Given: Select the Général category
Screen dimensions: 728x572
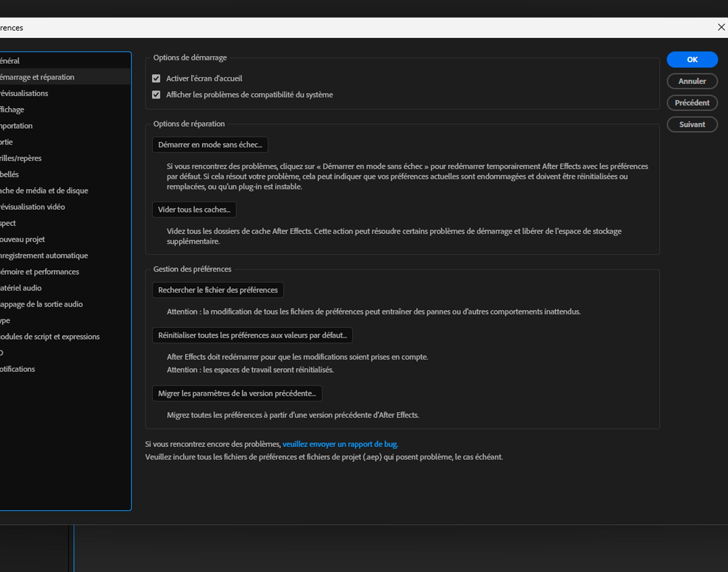Looking at the screenshot, I should pyautogui.click(x=65, y=61).
